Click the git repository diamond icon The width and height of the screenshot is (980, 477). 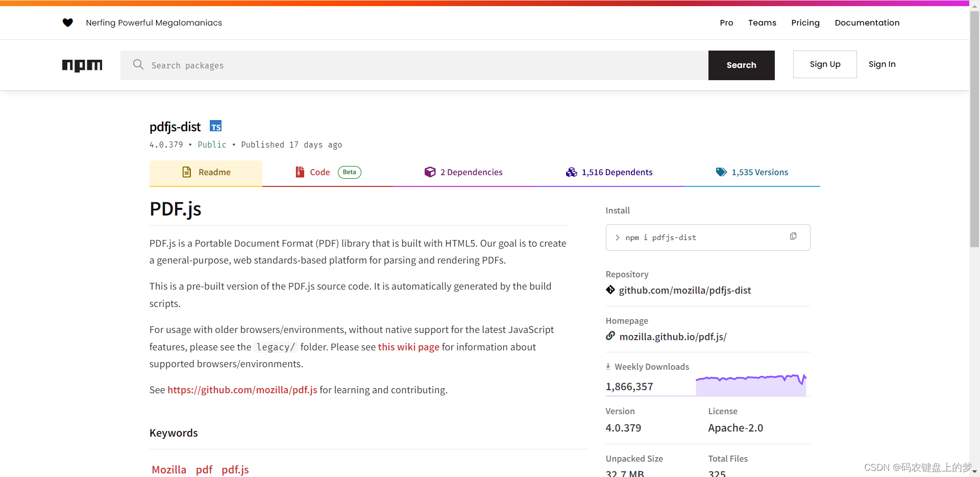[x=610, y=290]
